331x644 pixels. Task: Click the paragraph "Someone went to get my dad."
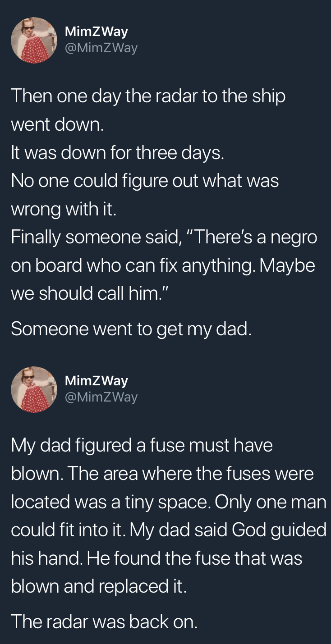tap(131, 329)
